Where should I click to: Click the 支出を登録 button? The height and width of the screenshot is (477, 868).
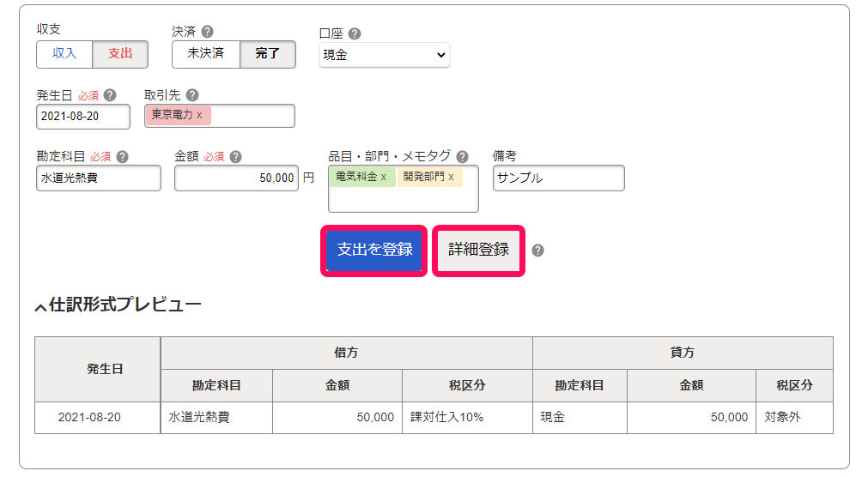tap(374, 251)
